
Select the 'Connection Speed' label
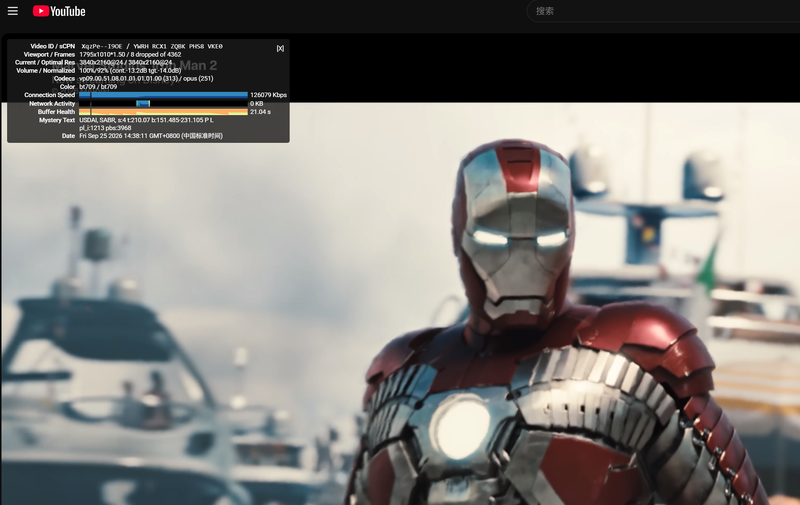click(49, 95)
